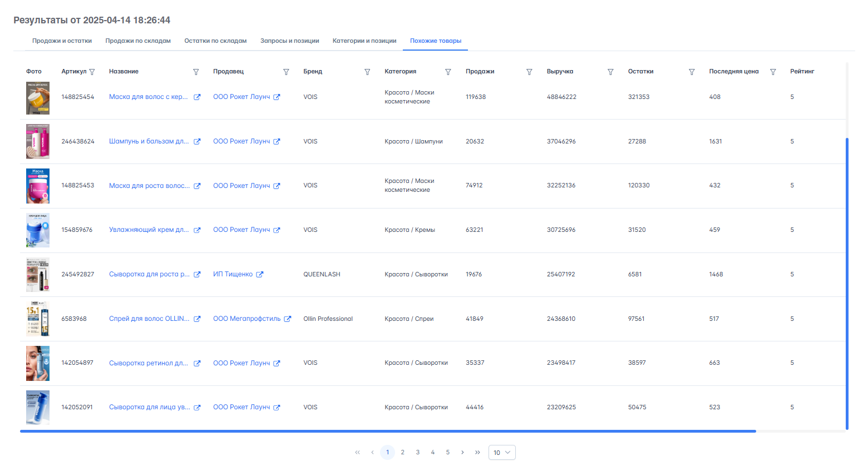Viewport: 868px width, 466px height.
Task: Click the filter icon in Выручка header
Action: [610, 72]
